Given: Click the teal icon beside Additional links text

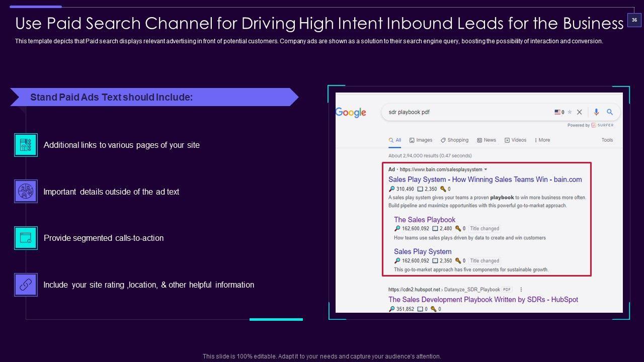Looking at the screenshot, I should coord(26,145).
